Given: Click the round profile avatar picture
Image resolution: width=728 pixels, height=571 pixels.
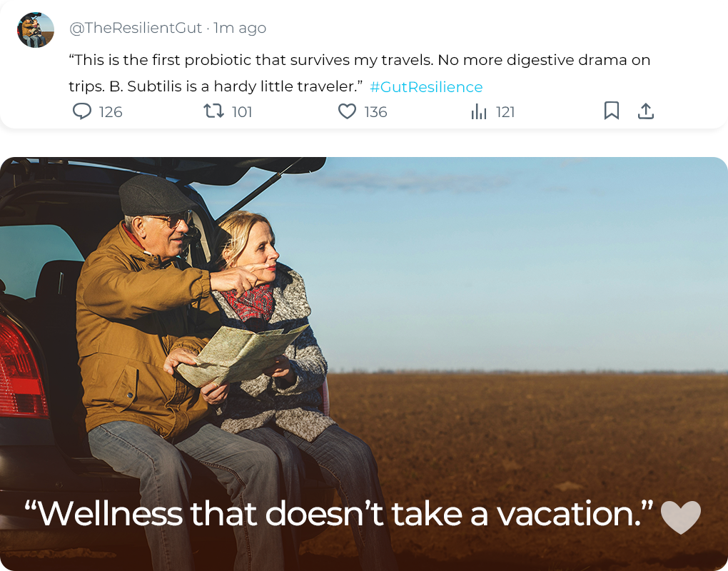Looking at the screenshot, I should (36, 30).
